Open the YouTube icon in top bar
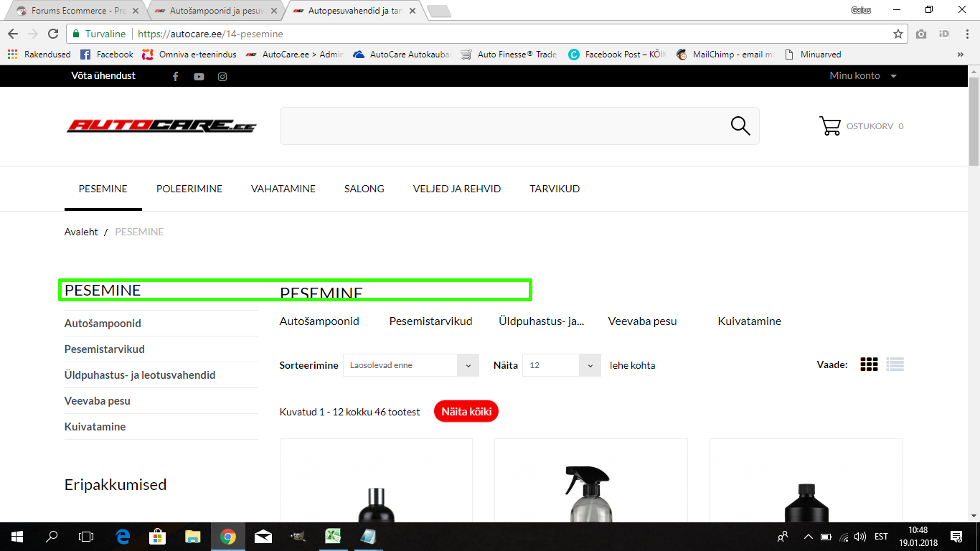This screenshot has width=980, height=551. coord(199,76)
